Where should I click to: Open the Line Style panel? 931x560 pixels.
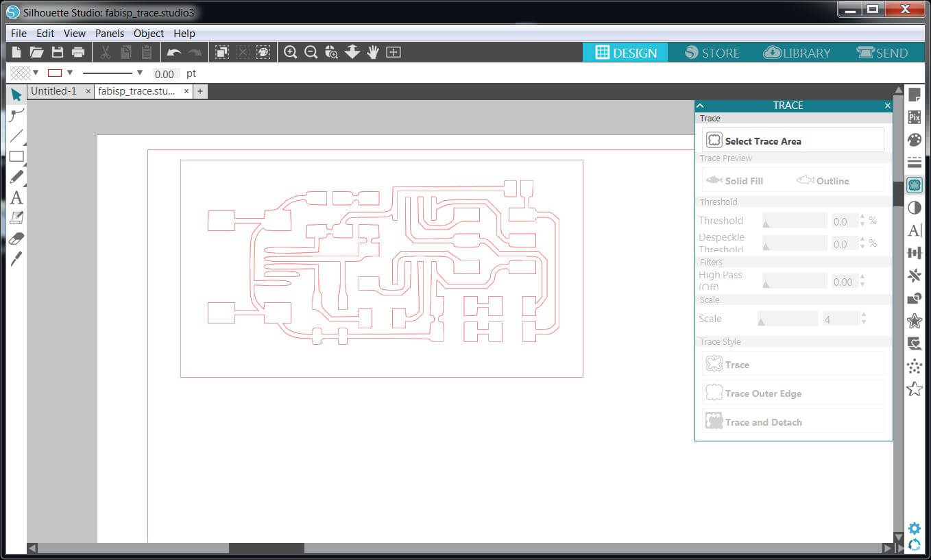tap(914, 162)
